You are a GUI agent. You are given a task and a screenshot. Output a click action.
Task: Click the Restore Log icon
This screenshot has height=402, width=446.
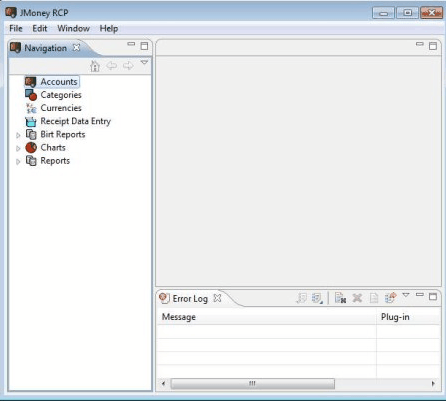pyautogui.click(x=390, y=297)
